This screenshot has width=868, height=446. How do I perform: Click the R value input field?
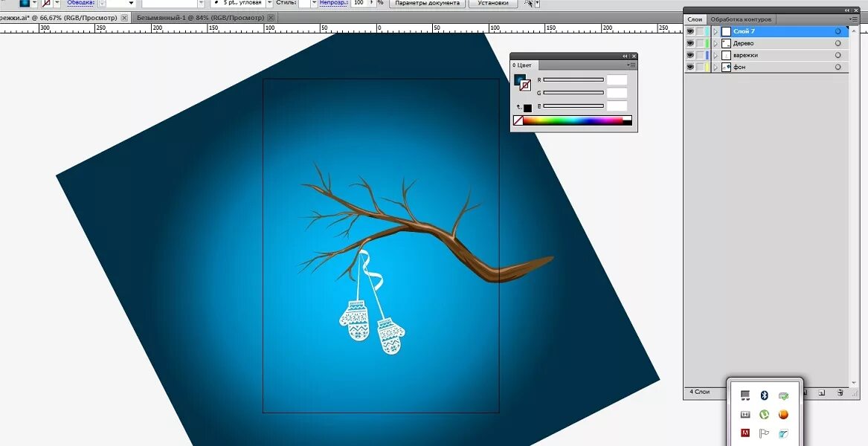tap(617, 80)
